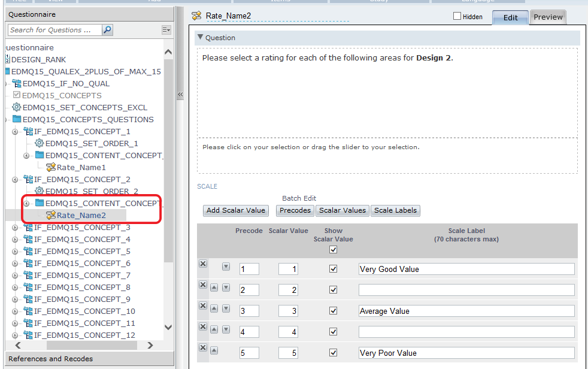Click the EDMQ15_CONCEPTS checkbox-type icon
This screenshot has height=369, width=588.
(17, 95)
